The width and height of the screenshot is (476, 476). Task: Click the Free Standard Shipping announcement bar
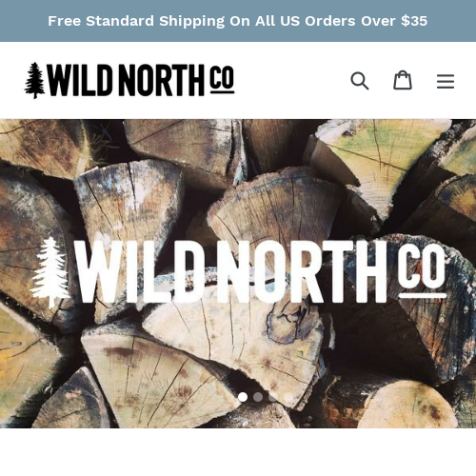[x=238, y=21]
